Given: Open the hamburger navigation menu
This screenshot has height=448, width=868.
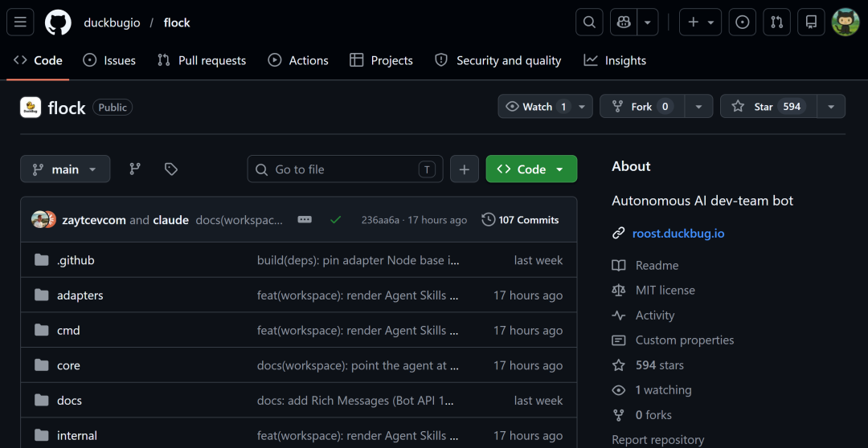Looking at the screenshot, I should 20,22.
